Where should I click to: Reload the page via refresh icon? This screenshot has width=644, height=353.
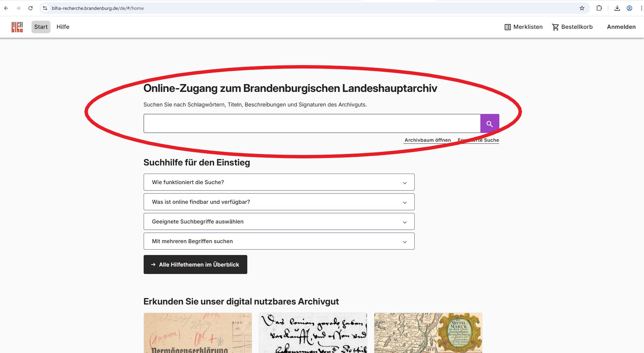pos(30,8)
